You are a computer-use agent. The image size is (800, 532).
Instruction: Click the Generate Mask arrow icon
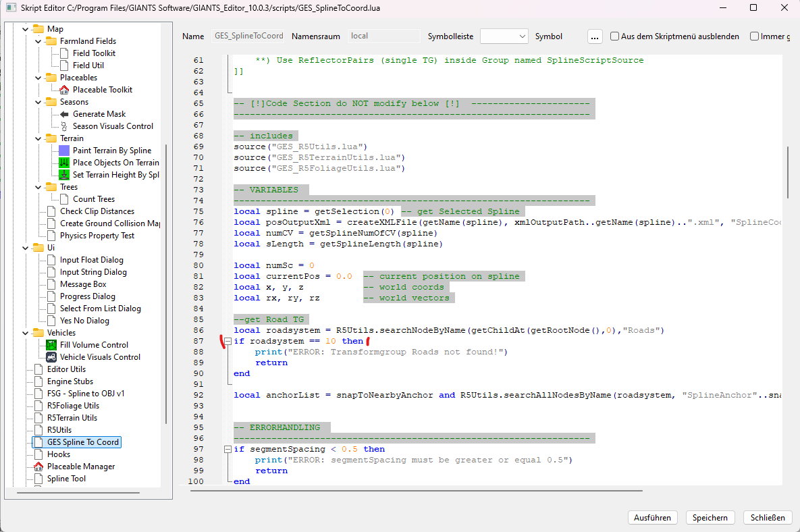[64, 114]
